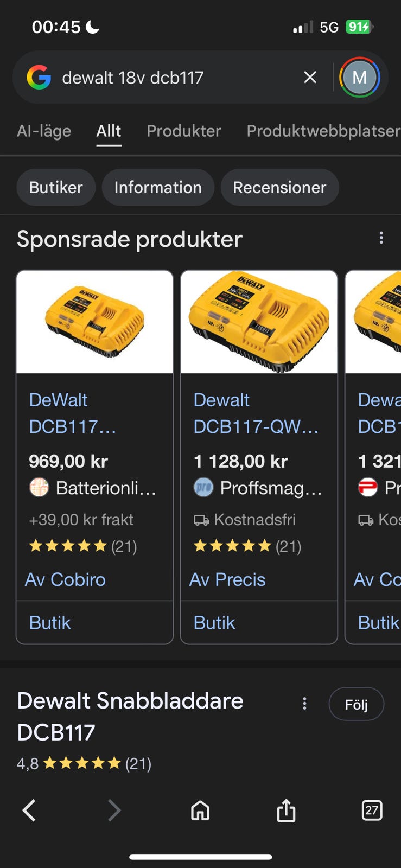401x868 pixels.
Task: Select the Recensioner filter chip
Action: click(x=279, y=187)
